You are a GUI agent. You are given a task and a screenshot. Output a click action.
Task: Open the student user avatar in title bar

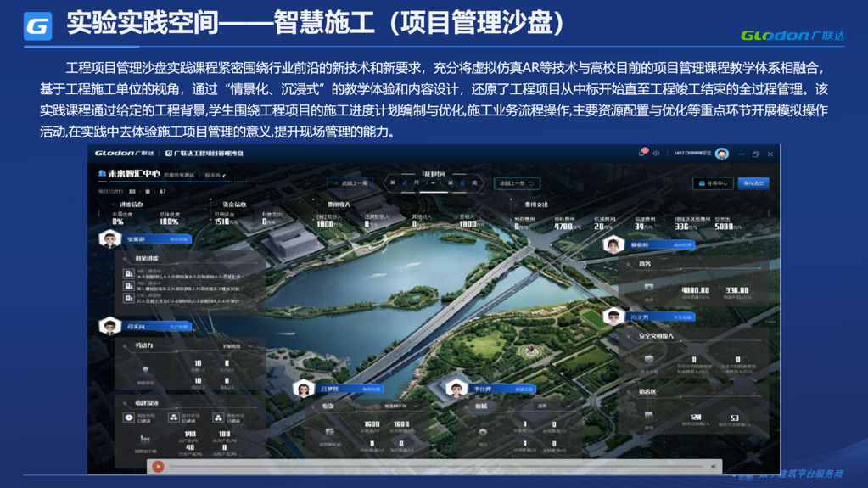click(721, 154)
